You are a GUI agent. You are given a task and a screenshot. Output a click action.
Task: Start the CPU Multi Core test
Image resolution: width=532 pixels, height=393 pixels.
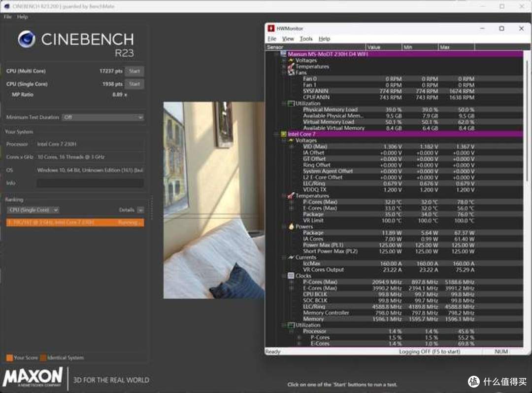pyautogui.click(x=134, y=71)
